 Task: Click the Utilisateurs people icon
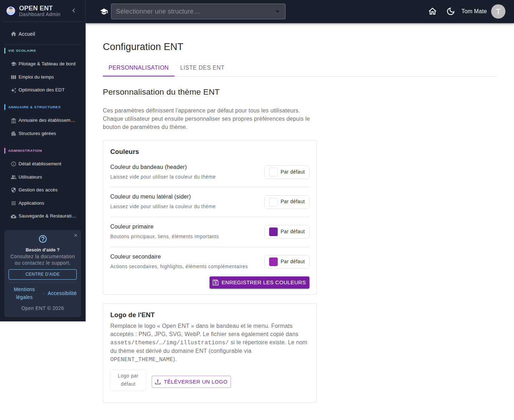(x=14, y=177)
